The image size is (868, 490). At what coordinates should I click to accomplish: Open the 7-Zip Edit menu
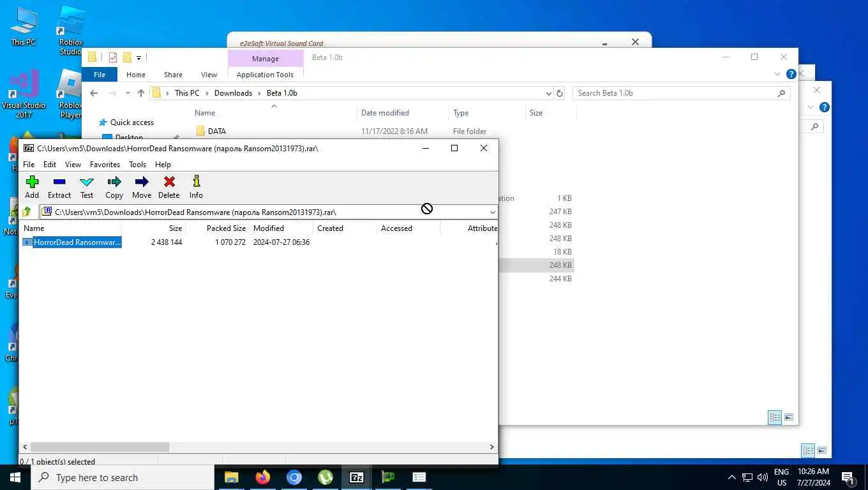[50, 165]
